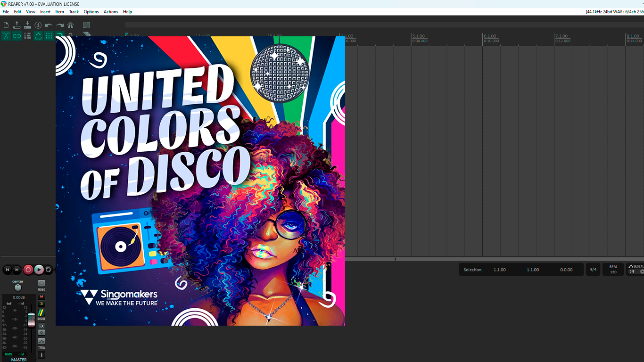Toggle the repeat loop button in transport
The width and height of the screenshot is (644, 362).
[x=49, y=270]
